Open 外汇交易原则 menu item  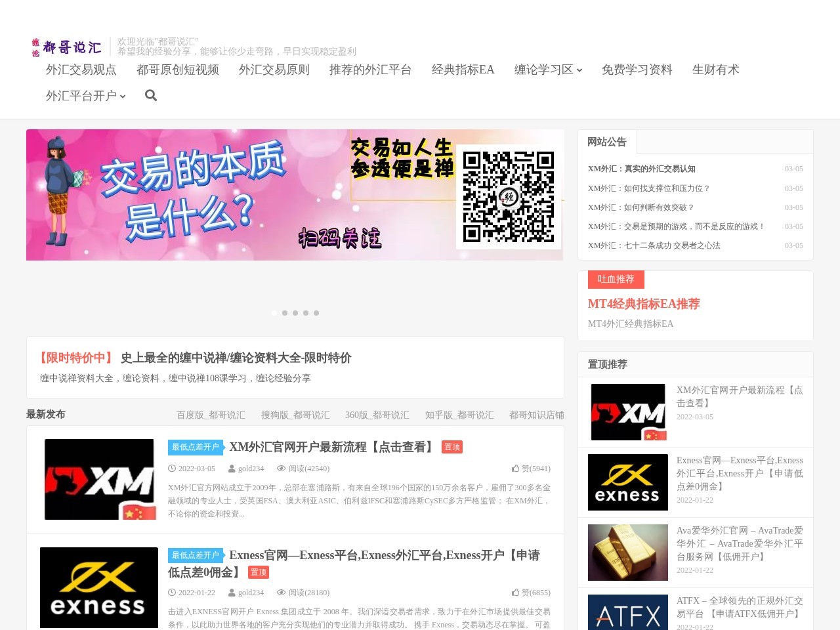(x=274, y=70)
